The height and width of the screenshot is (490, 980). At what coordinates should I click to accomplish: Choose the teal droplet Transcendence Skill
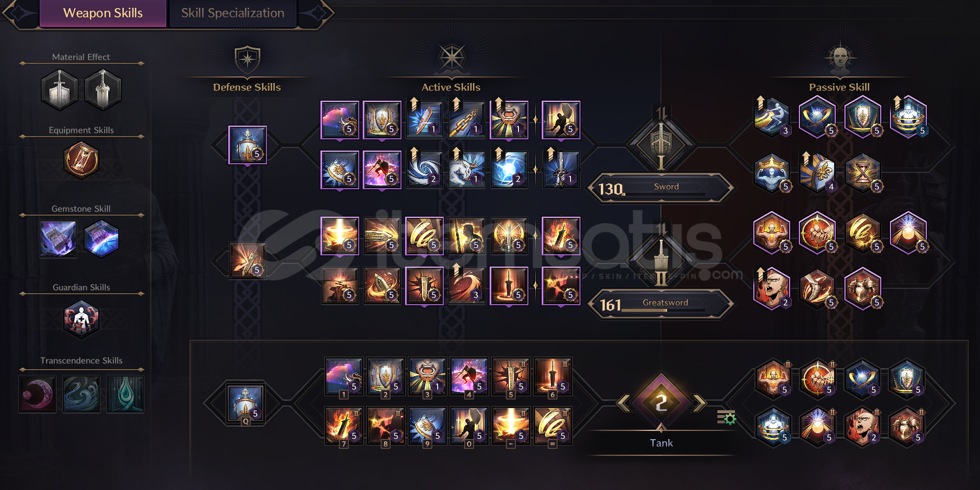pos(125,394)
